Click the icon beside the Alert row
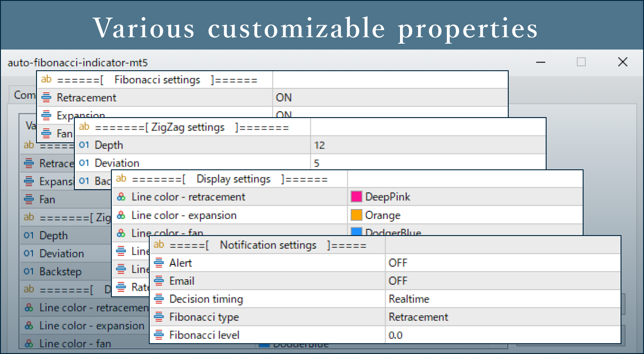This screenshot has width=644, height=354. 159,263
